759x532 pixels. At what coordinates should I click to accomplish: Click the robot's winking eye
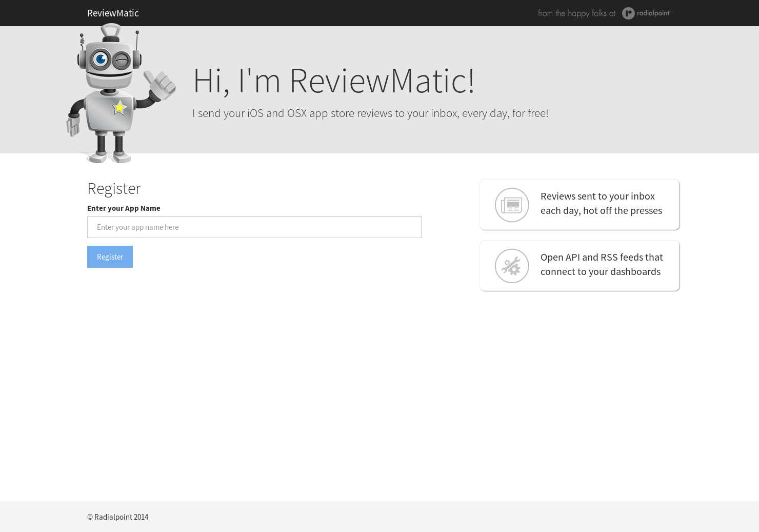(121, 60)
